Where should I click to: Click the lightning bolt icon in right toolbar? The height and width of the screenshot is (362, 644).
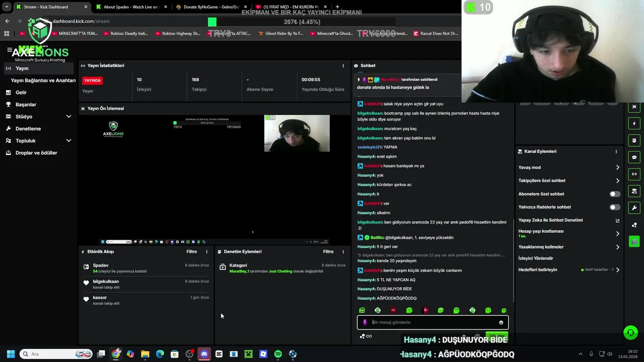tap(634, 124)
